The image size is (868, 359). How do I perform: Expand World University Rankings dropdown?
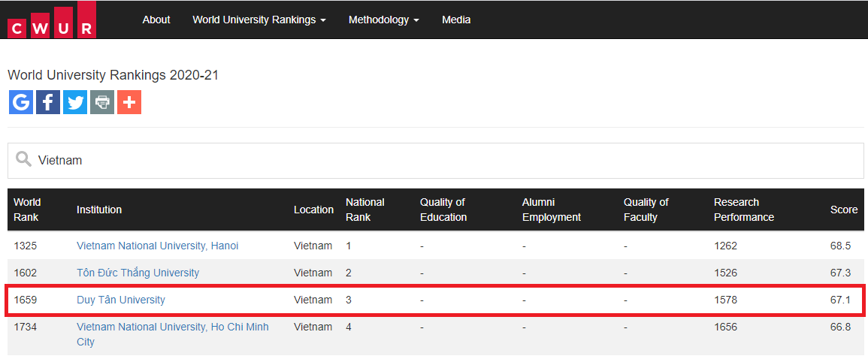click(259, 20)
